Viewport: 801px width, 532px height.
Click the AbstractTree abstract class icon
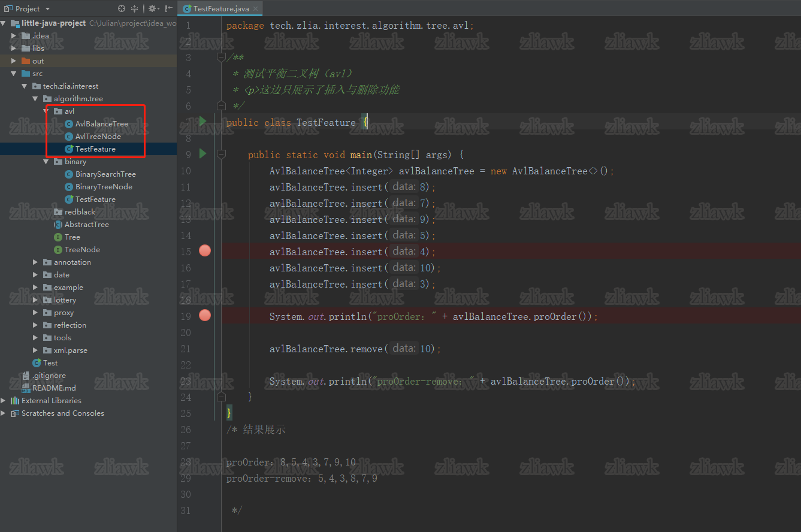coord(58,225)
